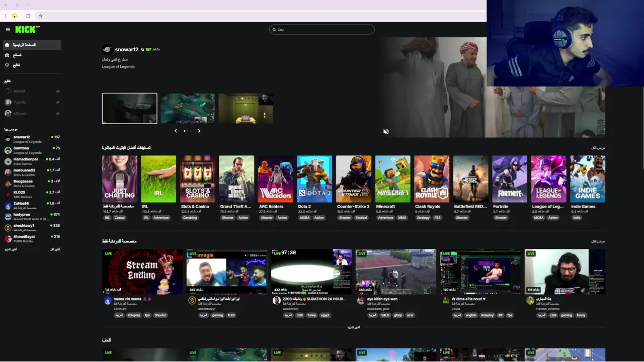Open Counter-Strike 2 category card

click(354, 179)
